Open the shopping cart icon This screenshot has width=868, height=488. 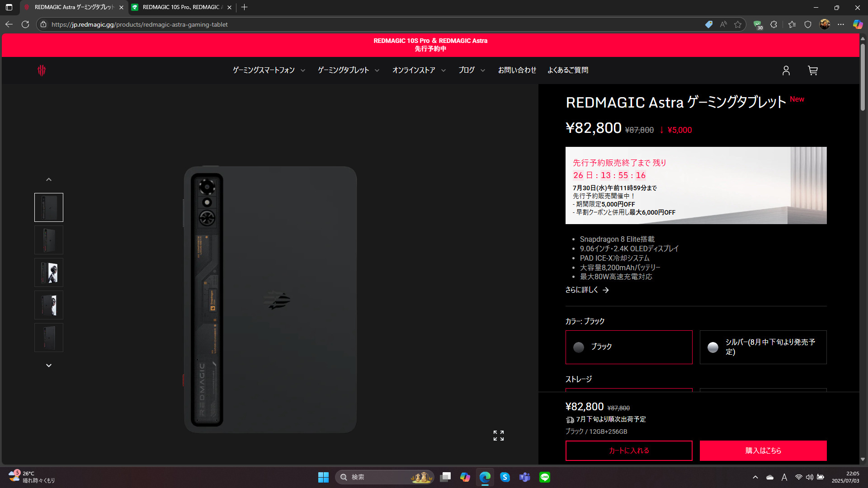pos(812,70)
